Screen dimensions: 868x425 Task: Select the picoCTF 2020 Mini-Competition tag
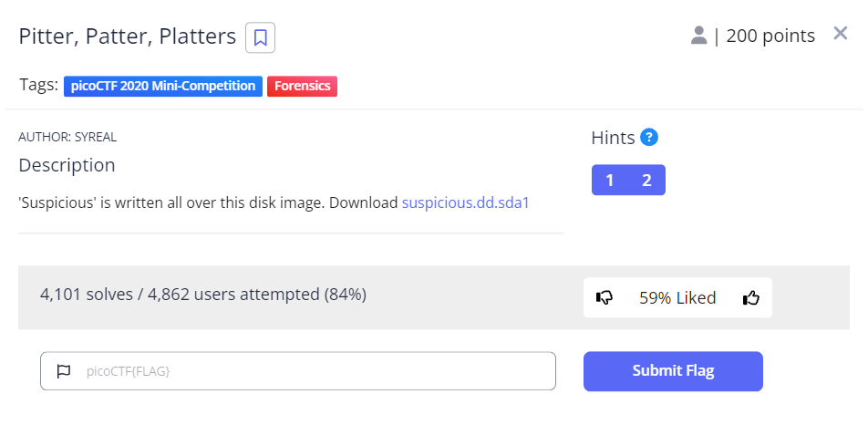163,86
